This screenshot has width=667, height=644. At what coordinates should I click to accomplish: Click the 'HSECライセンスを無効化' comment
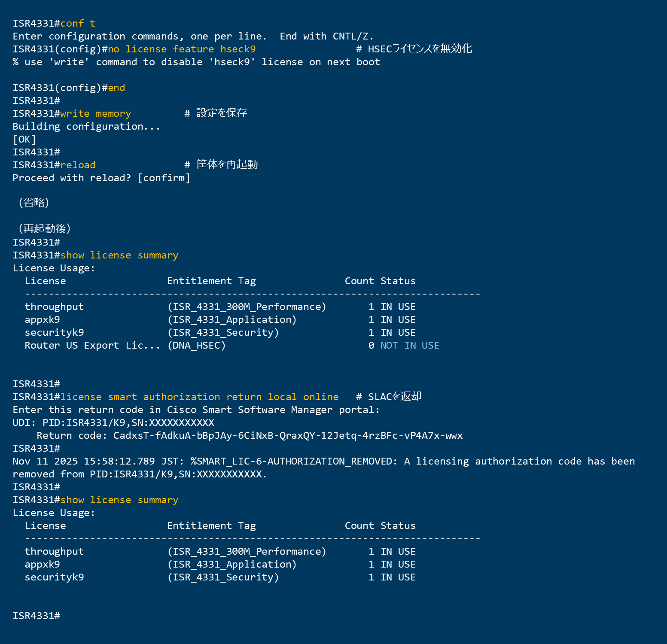point(420,49)
